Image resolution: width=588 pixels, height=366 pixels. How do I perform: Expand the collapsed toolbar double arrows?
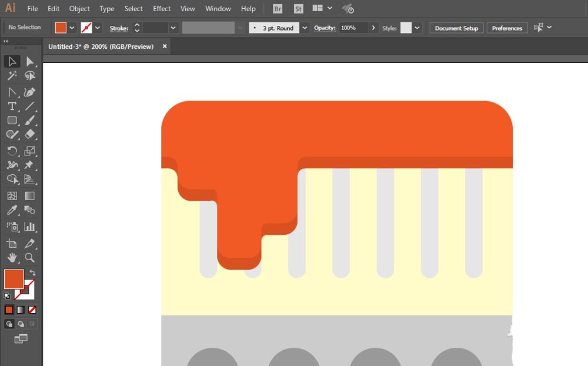point(6,41)
